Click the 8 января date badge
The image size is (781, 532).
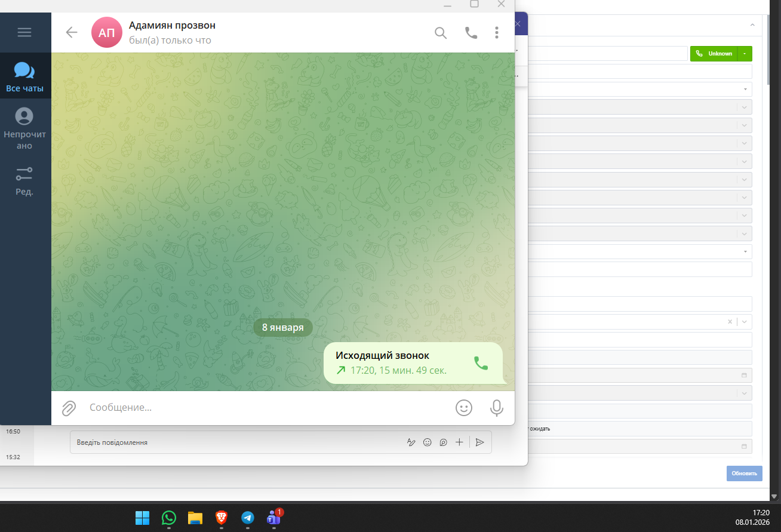pyautogui.click(x=283, y=327)
